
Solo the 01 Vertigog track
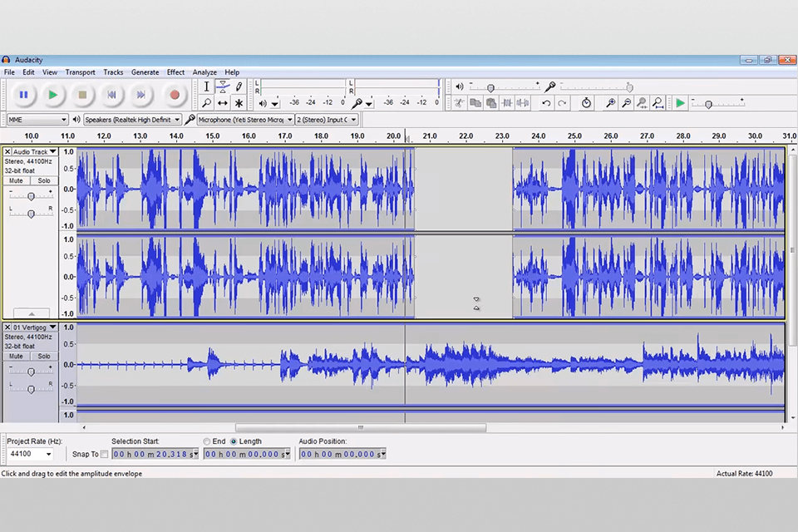(x=43, y=356)
